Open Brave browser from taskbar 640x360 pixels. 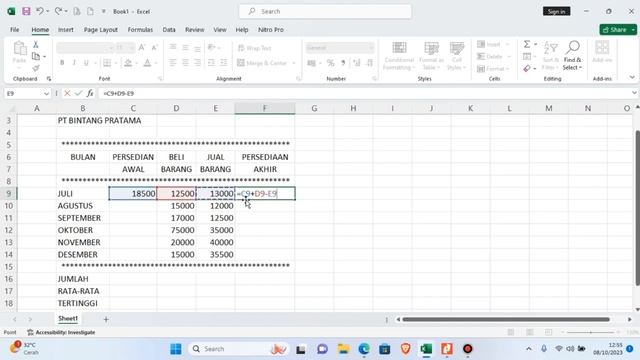point(405,349)
